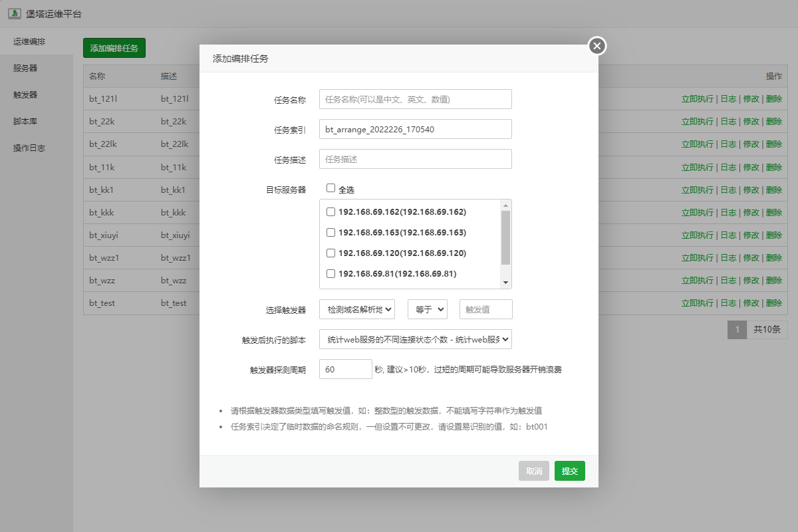Open the 触发后执行的脚本 script dropdown

415,339
